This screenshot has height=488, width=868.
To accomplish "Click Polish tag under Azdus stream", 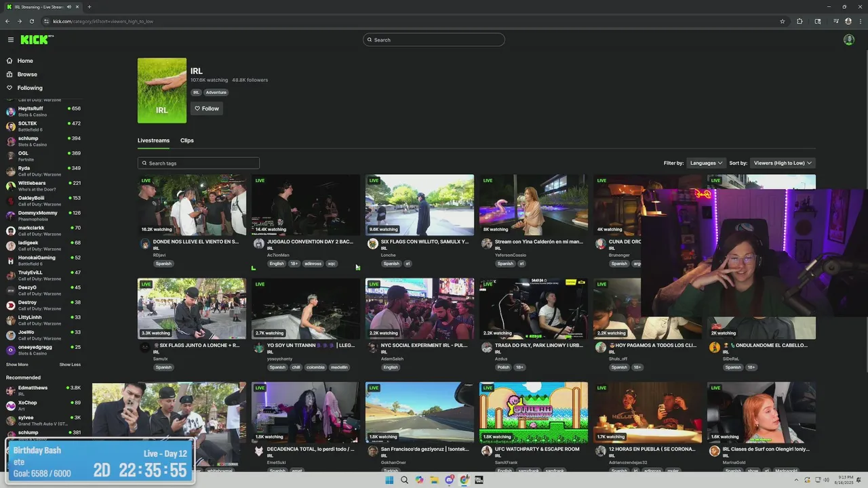I will tap(503, 367).
